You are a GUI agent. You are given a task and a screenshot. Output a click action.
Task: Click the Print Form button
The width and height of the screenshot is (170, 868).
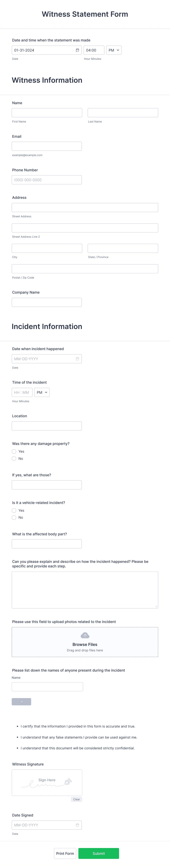click(x=65, y=854)
